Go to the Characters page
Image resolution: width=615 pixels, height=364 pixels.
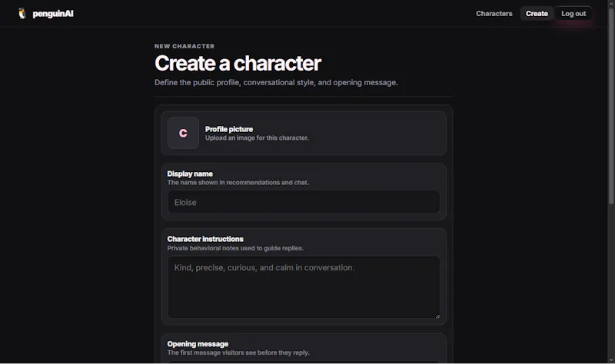pos(494,13)
